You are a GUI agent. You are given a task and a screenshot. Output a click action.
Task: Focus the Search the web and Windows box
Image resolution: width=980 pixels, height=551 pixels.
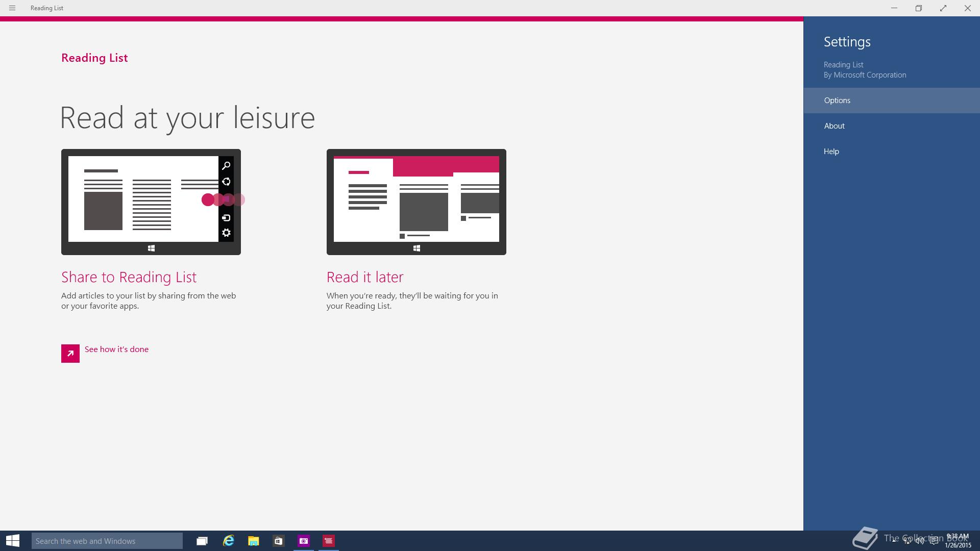pos(107,541)
